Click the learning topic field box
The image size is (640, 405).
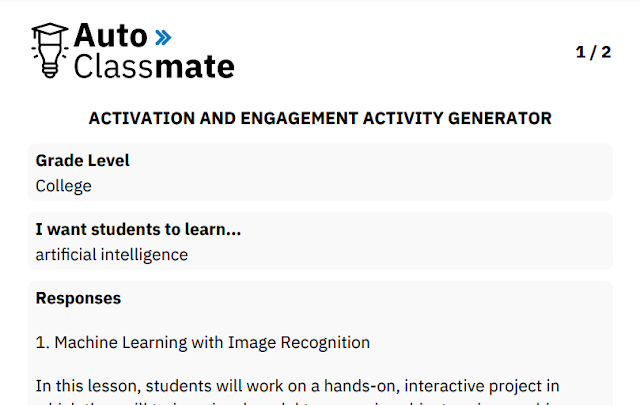(x=320, y=241)
